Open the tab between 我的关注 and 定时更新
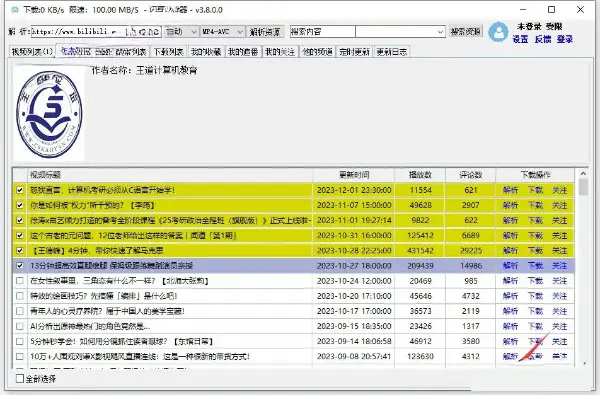 click(x=317, y=52)
